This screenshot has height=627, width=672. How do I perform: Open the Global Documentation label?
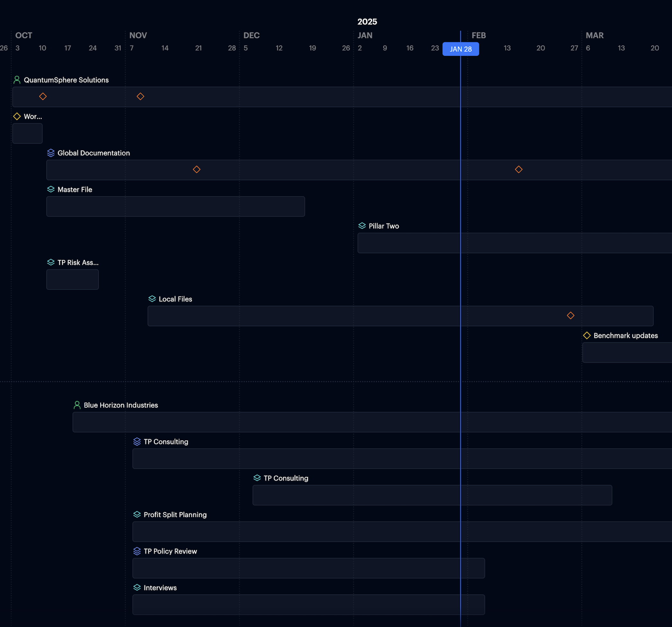tap(93, 153)
